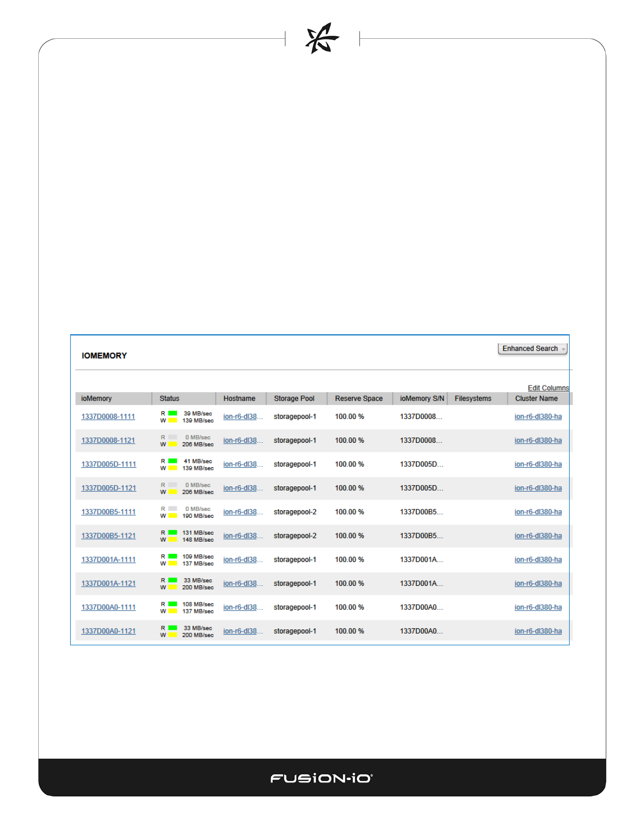
Task: Click gray read indicator in 1337D0008-1121 row
Action: click(173, 437)
